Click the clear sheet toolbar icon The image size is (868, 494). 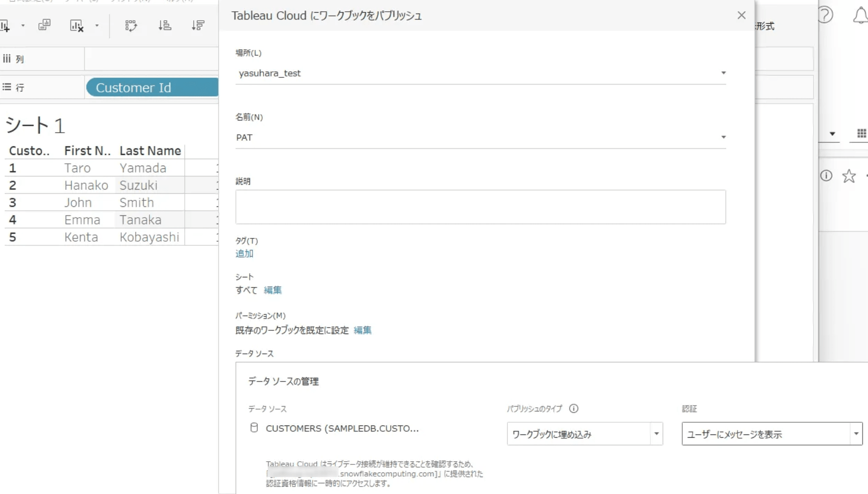pos(76,26)
